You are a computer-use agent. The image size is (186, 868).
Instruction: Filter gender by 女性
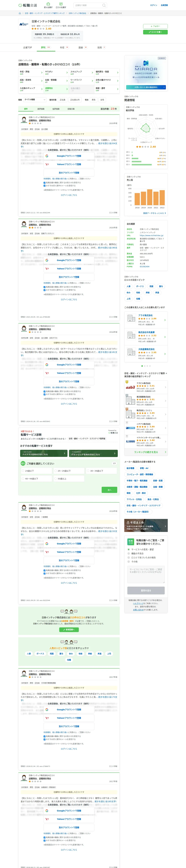[102, 100]
